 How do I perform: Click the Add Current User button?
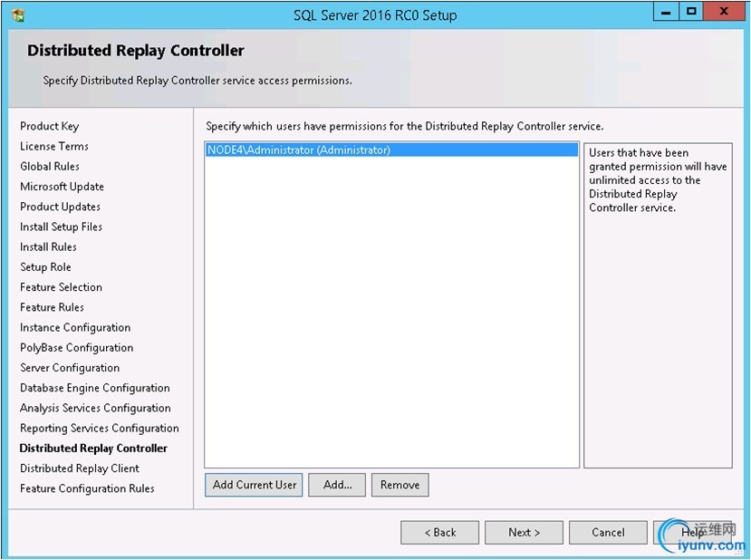point(254,485)
